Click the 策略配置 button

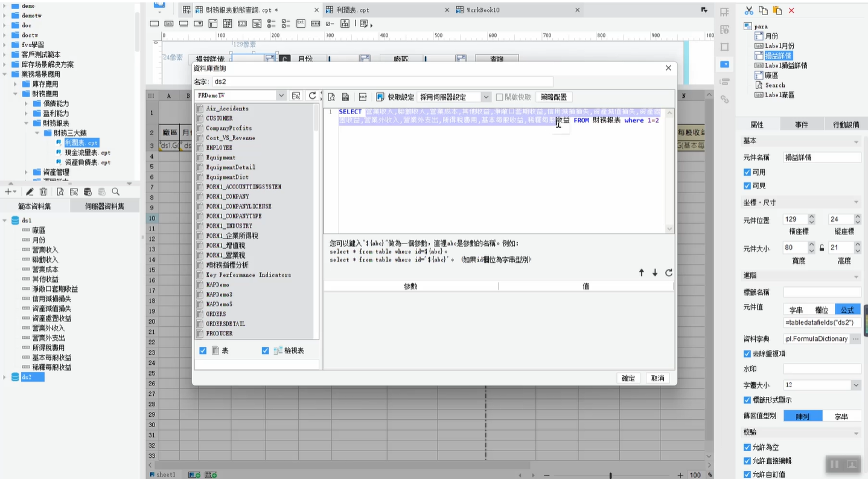click(x=554, y=97)
